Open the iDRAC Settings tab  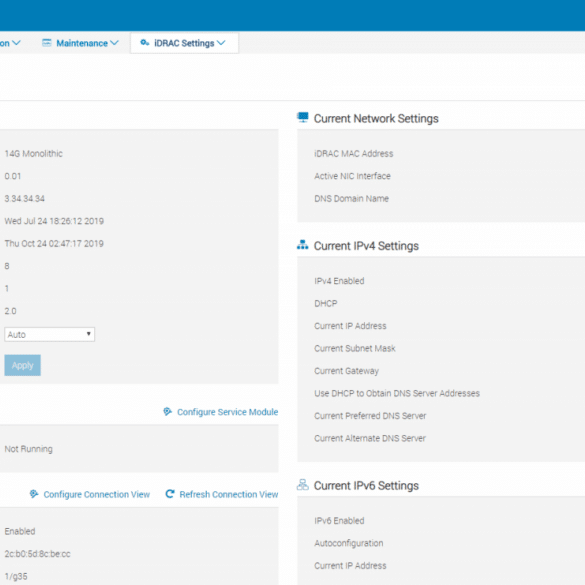click(x=184, y=43)
